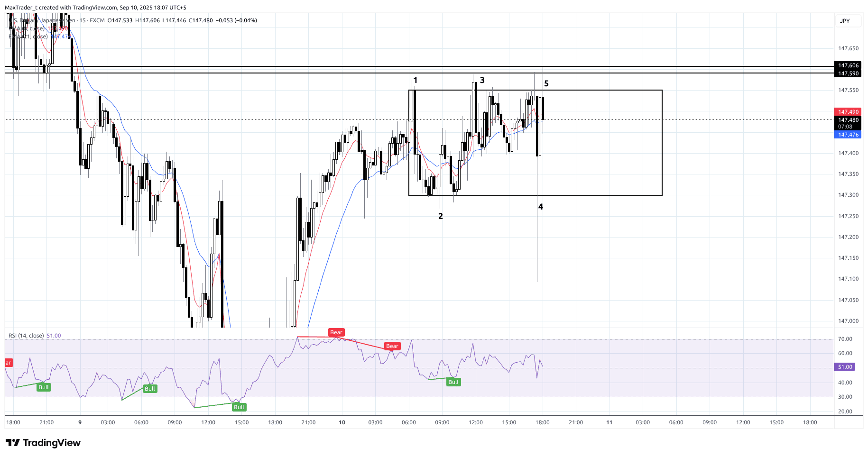868x457 pixels.
Task: Click the EMA (8, close) legend entry
Action: (x=27, y=28)
